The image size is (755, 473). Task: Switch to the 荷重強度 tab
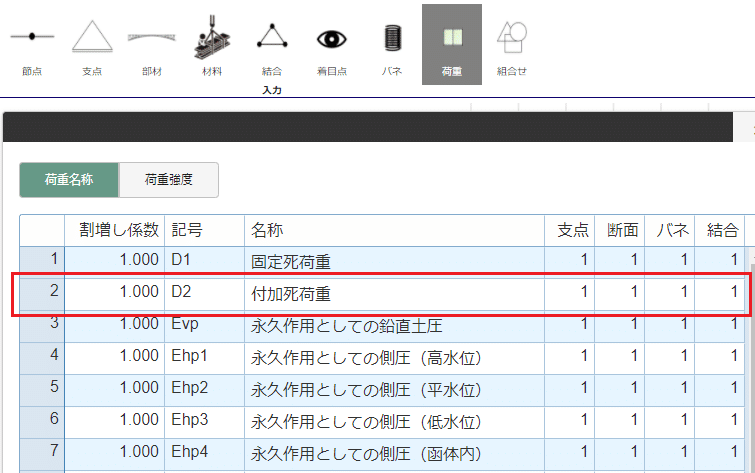169,180
